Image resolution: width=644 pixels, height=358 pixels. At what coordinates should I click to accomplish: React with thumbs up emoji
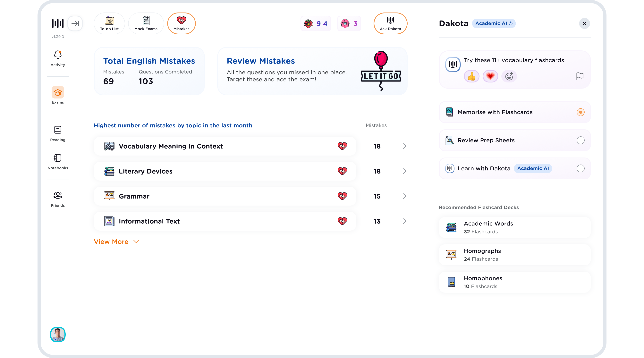point(472,76)
